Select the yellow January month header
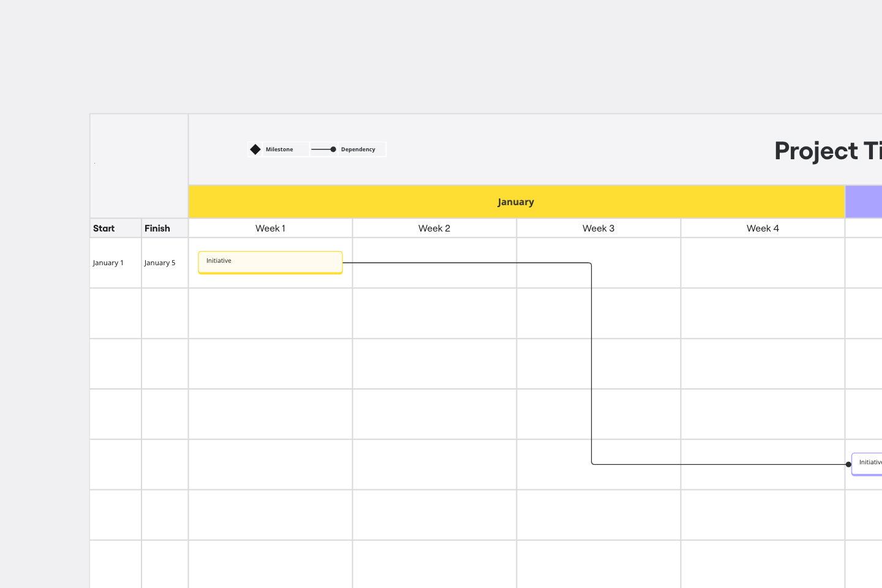882x588 pixels. point(516,202)
